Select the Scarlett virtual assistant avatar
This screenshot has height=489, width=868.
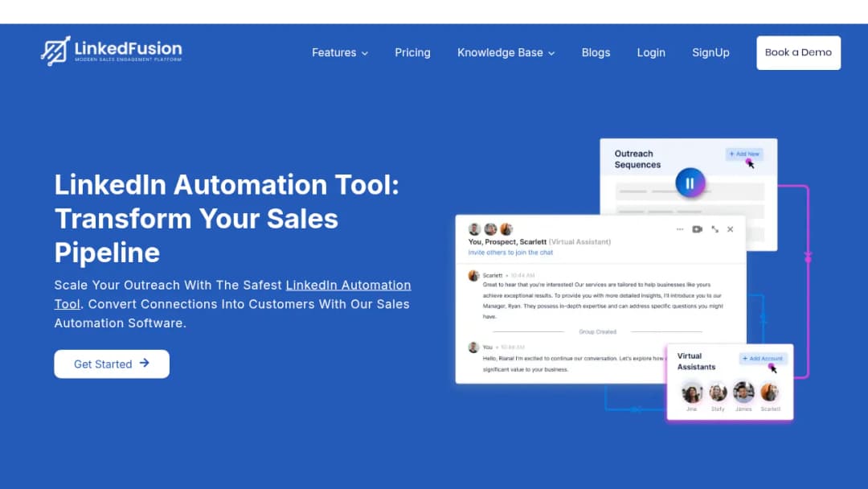(769, 392)
